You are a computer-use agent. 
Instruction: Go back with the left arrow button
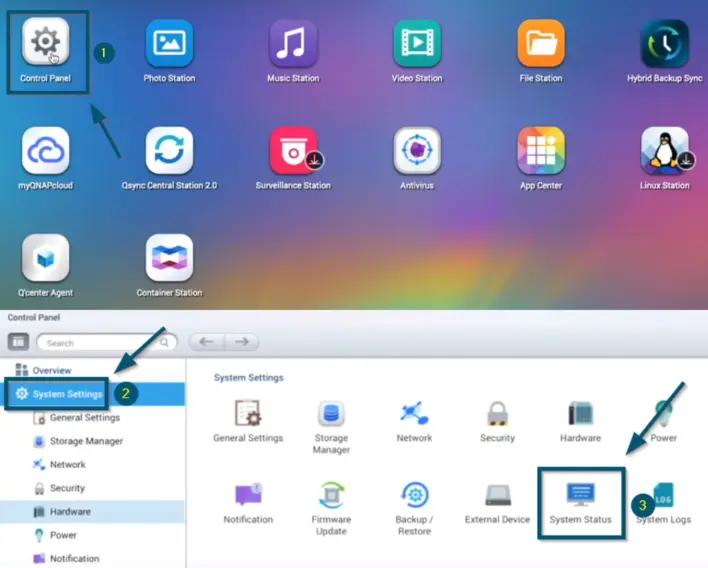tap(207, 342)
